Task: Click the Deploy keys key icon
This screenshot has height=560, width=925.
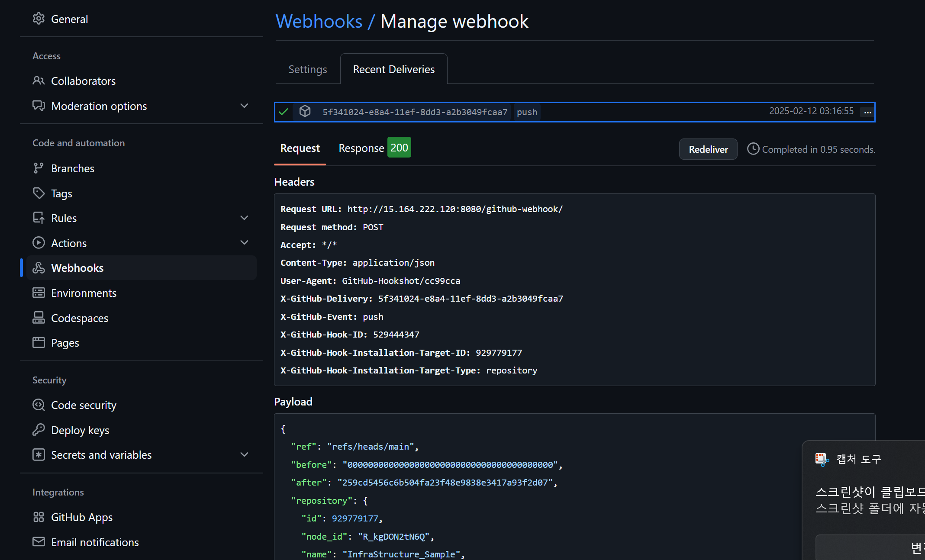Action: [39, 430]
